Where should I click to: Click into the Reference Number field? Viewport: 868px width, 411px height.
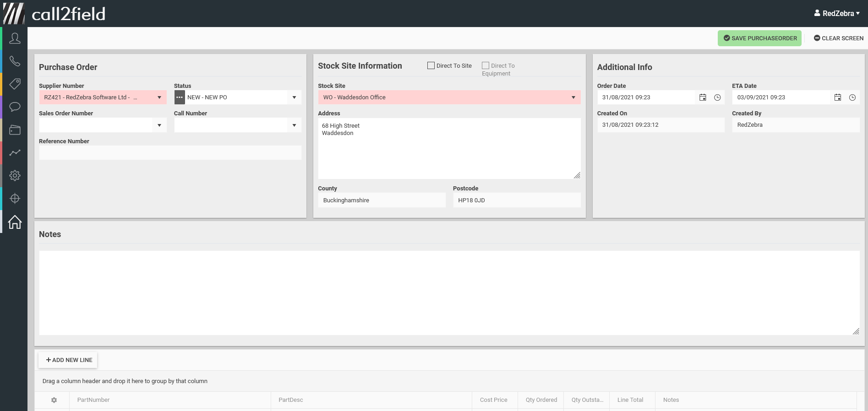tap(170, 153)
